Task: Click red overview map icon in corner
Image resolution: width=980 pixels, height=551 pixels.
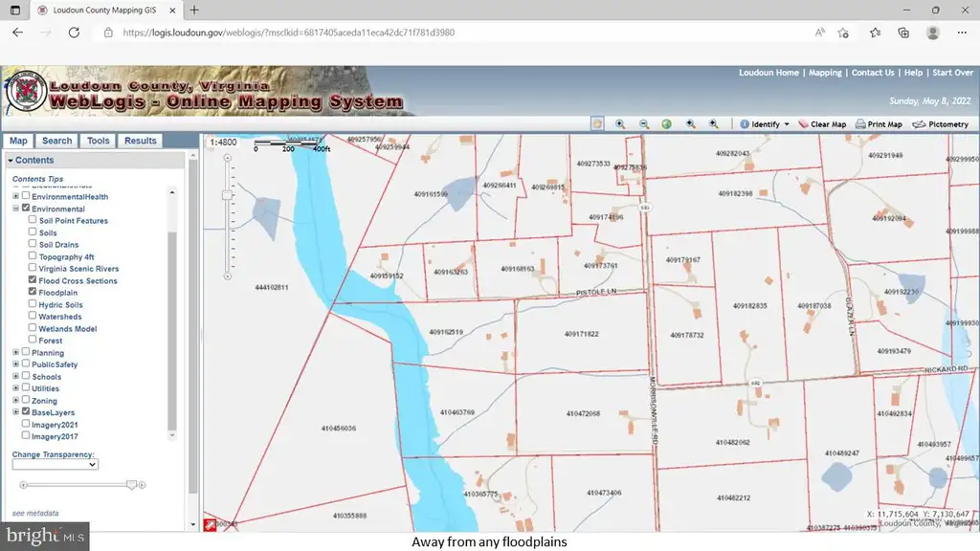Action: coord(210,525)
